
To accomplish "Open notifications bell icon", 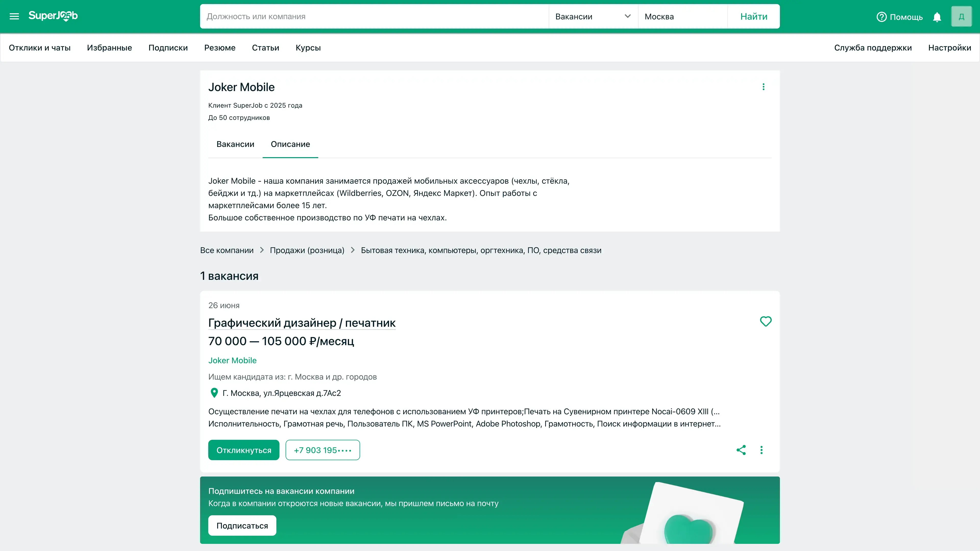I will pyautogui.click(x=937, y=17).
